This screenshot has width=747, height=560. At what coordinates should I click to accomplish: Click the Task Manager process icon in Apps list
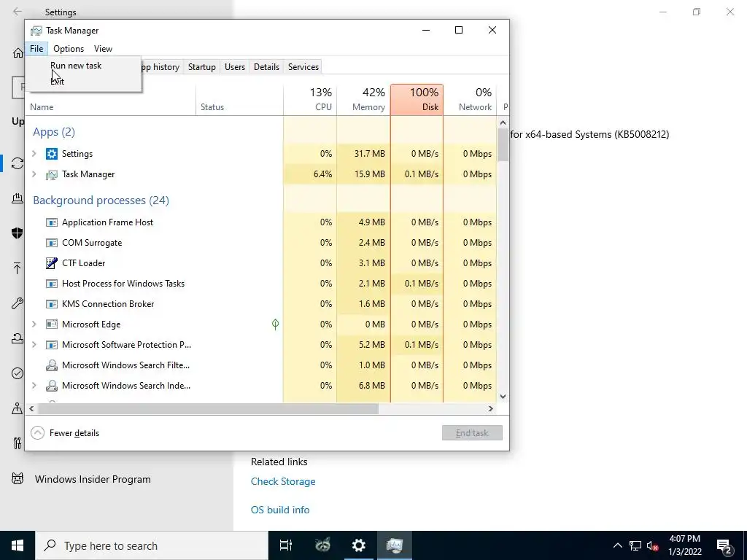pos(52,174)
